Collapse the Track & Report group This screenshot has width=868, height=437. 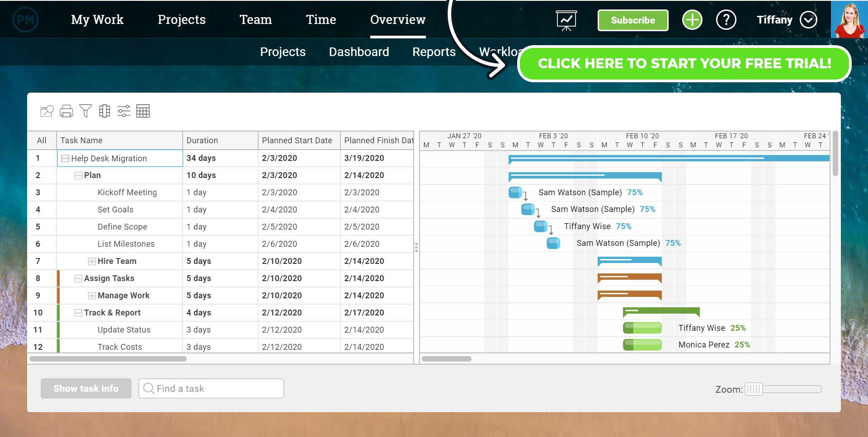[x=78, y=313]
